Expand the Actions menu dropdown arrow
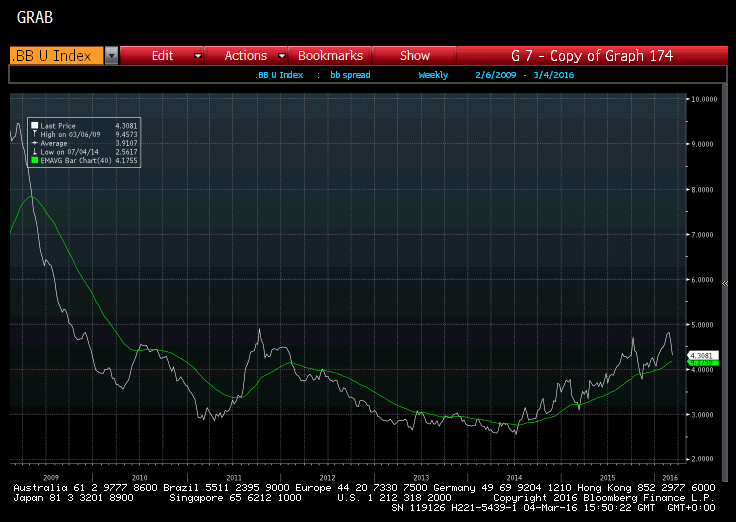The height and width of the screenshot is (522, 736). 281,56
